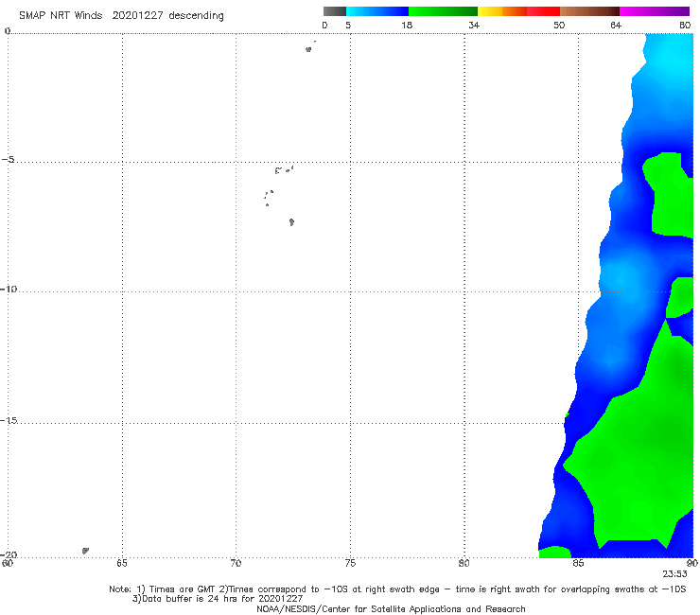
Task: Click the 'Data buffer is 24 hrs' note
Action: coord(218,599)
